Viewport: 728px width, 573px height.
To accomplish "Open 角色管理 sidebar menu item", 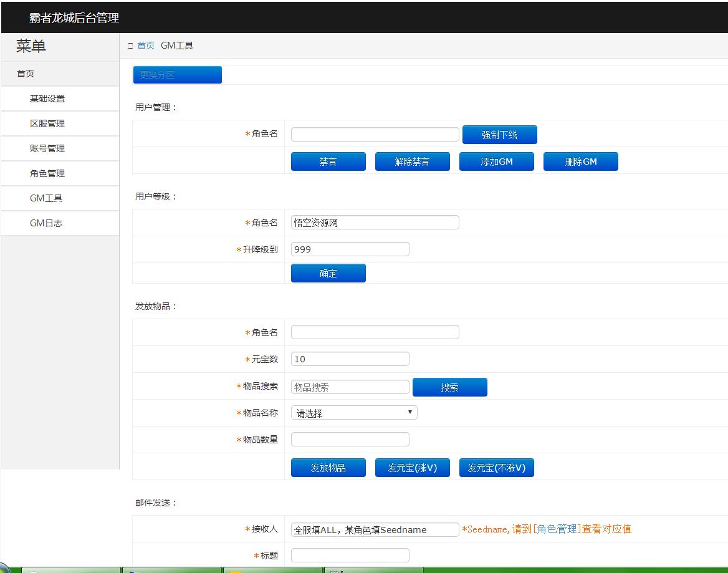I will [47, 173].
